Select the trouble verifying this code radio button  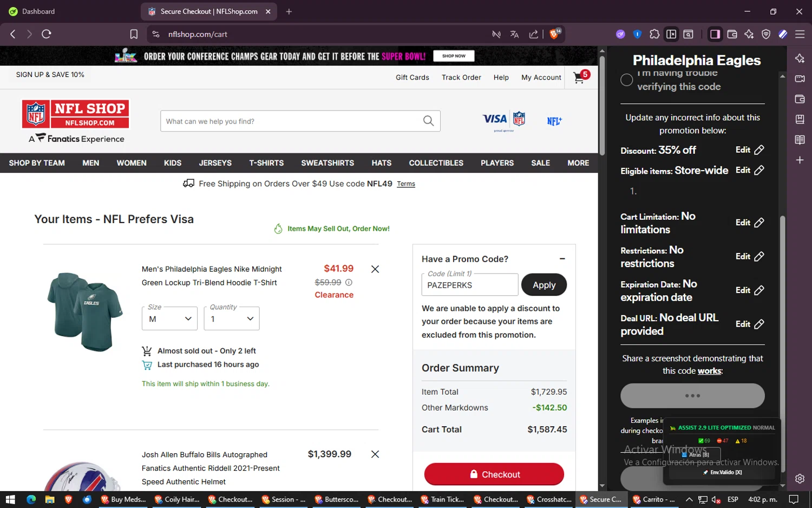pos(626,80)
